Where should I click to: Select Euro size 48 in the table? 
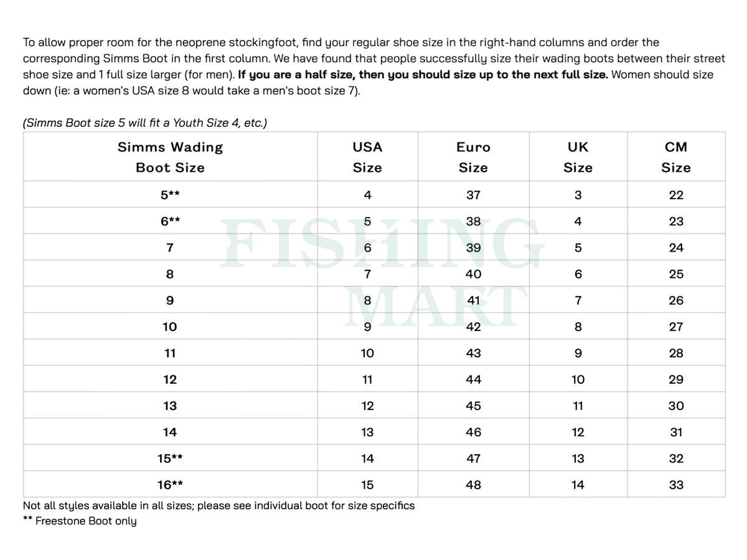pyautogui.click(x=473, y=485)
